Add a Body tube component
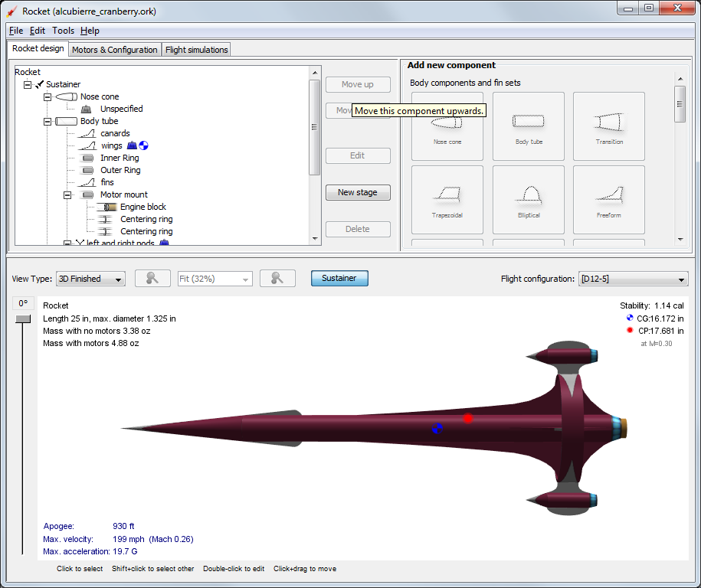The height and width of the screenshot is (588, 701). tap(528, 125)
